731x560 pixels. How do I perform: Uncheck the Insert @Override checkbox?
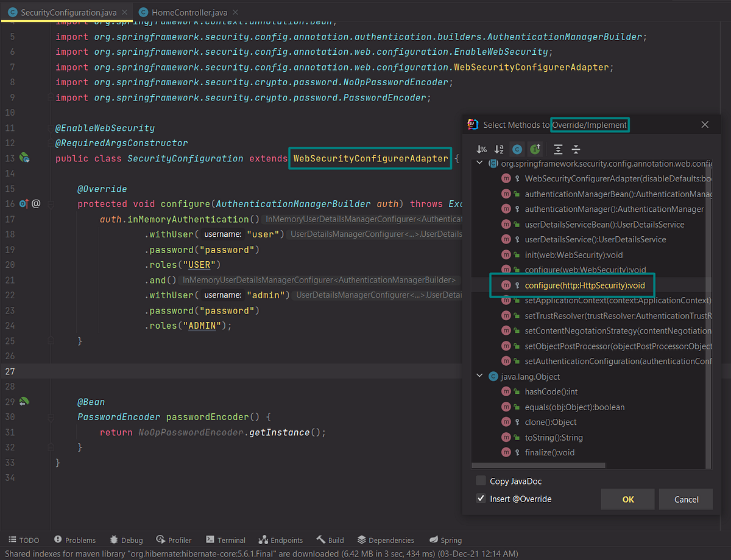tap(481, 499)
